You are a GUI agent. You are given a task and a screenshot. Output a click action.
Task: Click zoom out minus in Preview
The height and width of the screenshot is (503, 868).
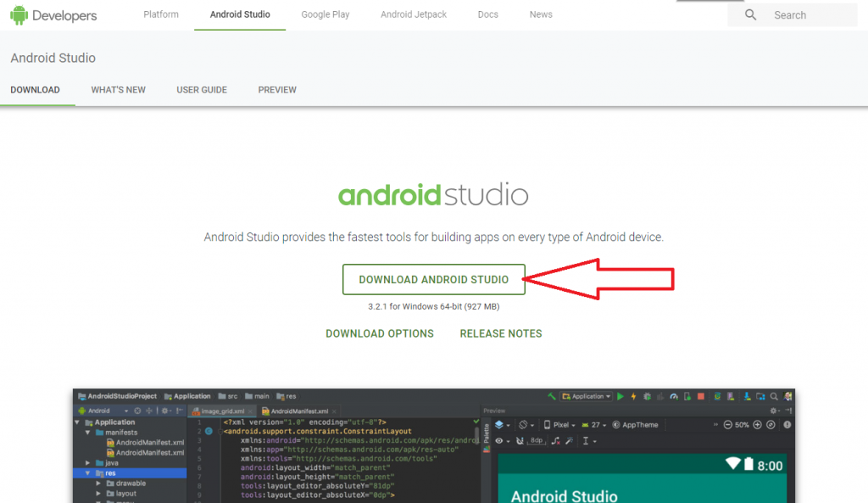[728, 425]
